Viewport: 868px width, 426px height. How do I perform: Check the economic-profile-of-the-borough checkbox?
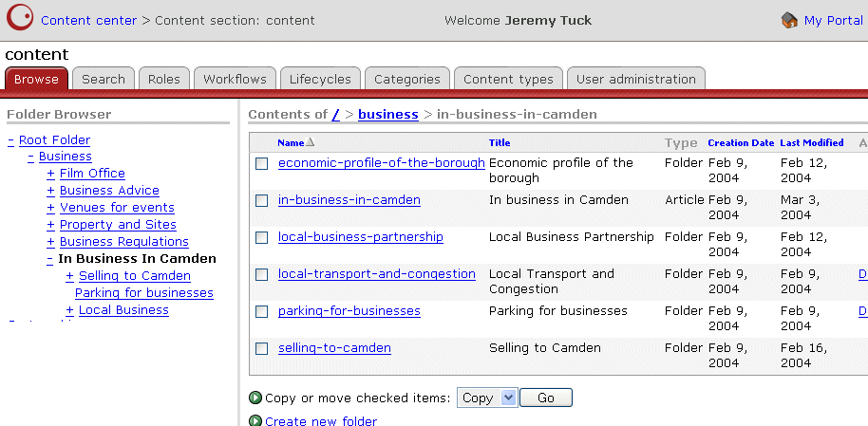click(262, 164)
